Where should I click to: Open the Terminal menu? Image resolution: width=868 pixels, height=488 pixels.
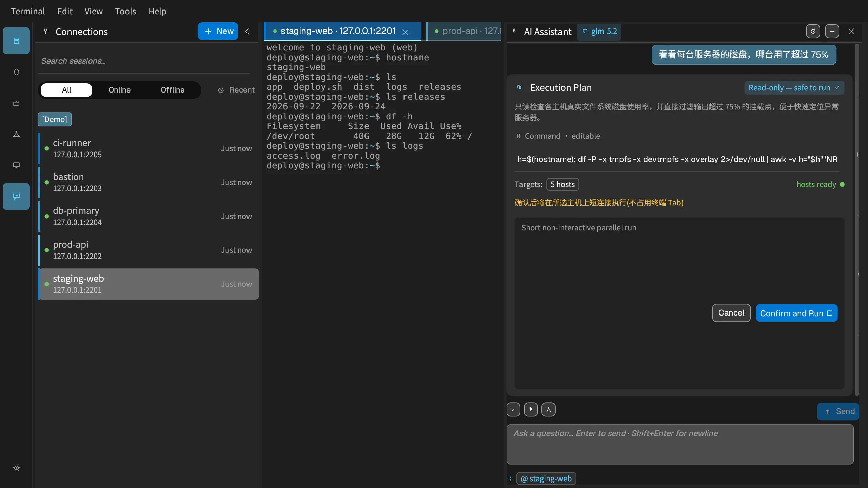28,11
